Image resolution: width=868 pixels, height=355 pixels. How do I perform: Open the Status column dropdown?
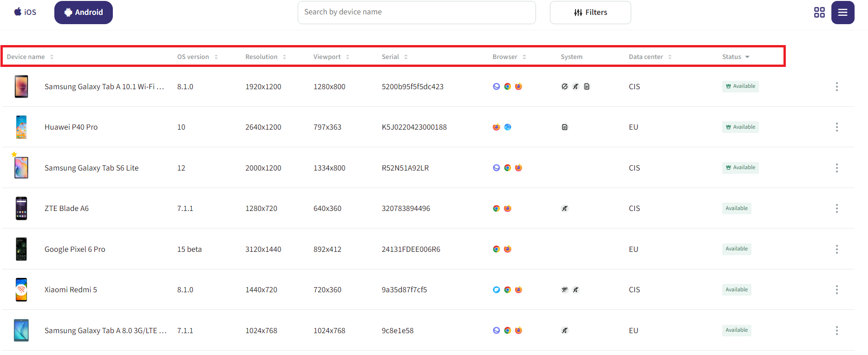736,57
